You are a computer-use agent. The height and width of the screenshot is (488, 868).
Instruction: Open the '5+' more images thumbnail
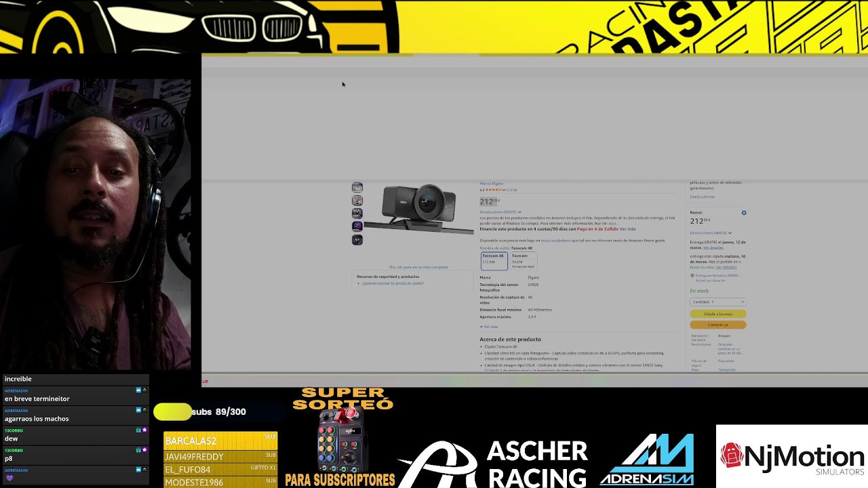[x=357, y=239]
